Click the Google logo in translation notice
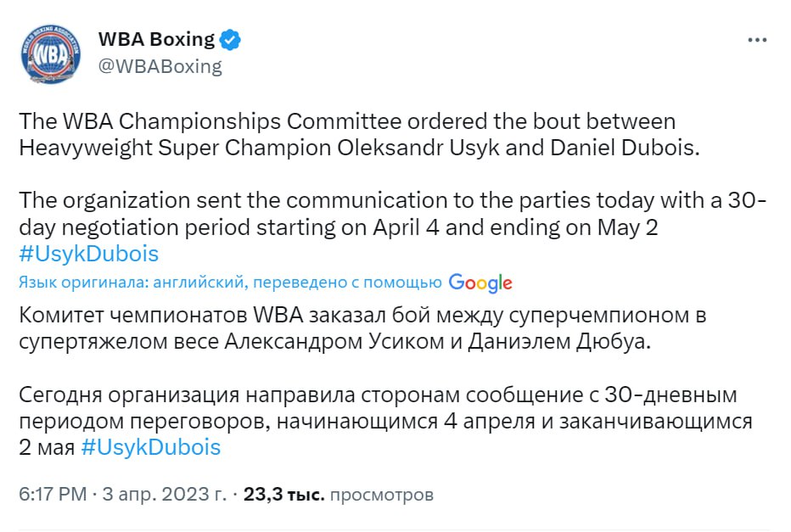 480,283
